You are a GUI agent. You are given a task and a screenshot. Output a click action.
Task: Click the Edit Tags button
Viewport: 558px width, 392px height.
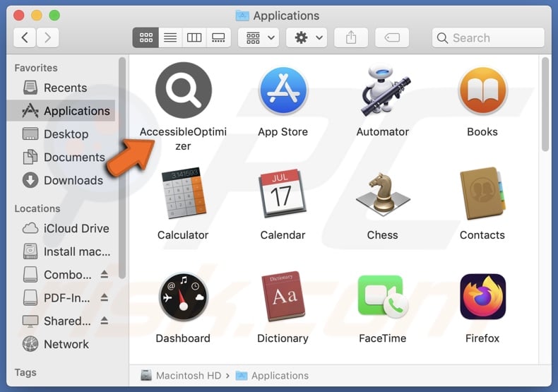point(392,37)
